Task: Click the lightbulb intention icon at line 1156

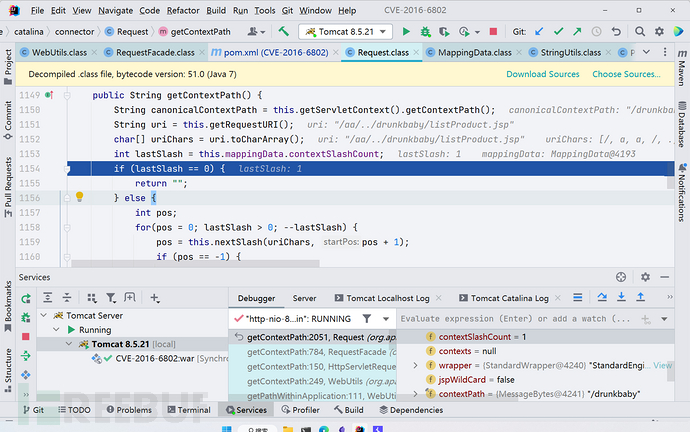Action: (x=79, y=197)
